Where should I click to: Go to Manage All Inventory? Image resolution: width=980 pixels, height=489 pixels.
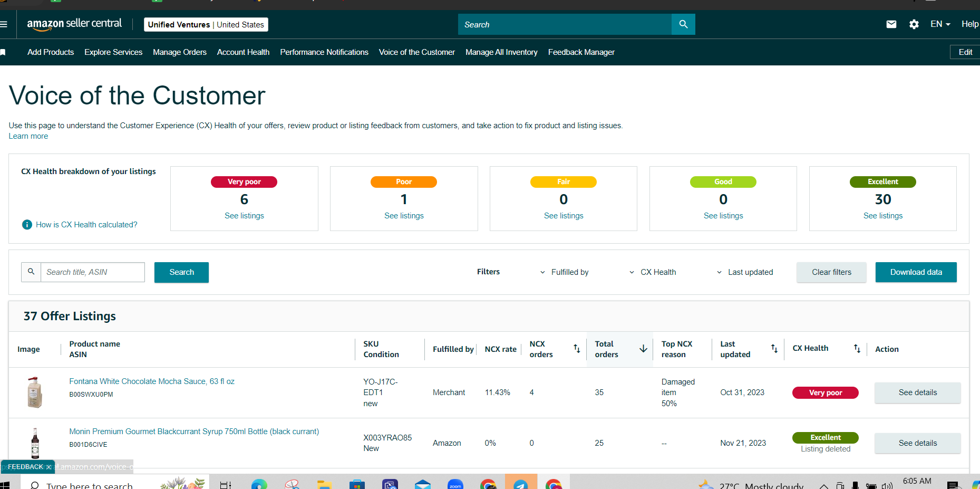(x=501, y=52)
